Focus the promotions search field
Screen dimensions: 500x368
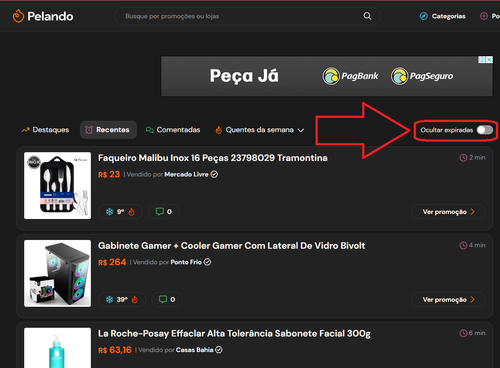coord(247,16)
